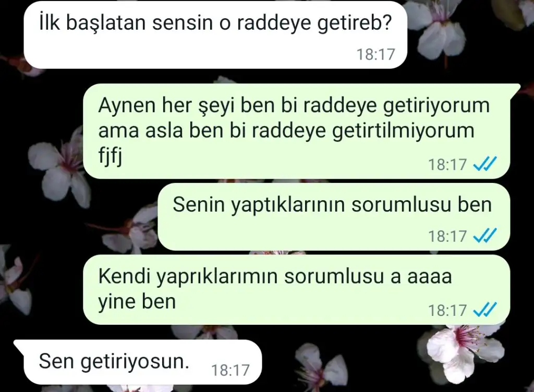The width and height of the screenshot is (534, 392).
Task: Click the word "fjfj" in sent message
Action: tap(110, 157)
